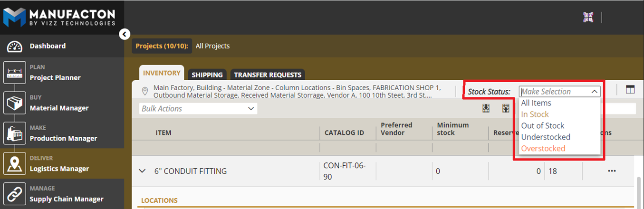
Task: Choose Overstocked from stock status list
Action: (543, 148)
